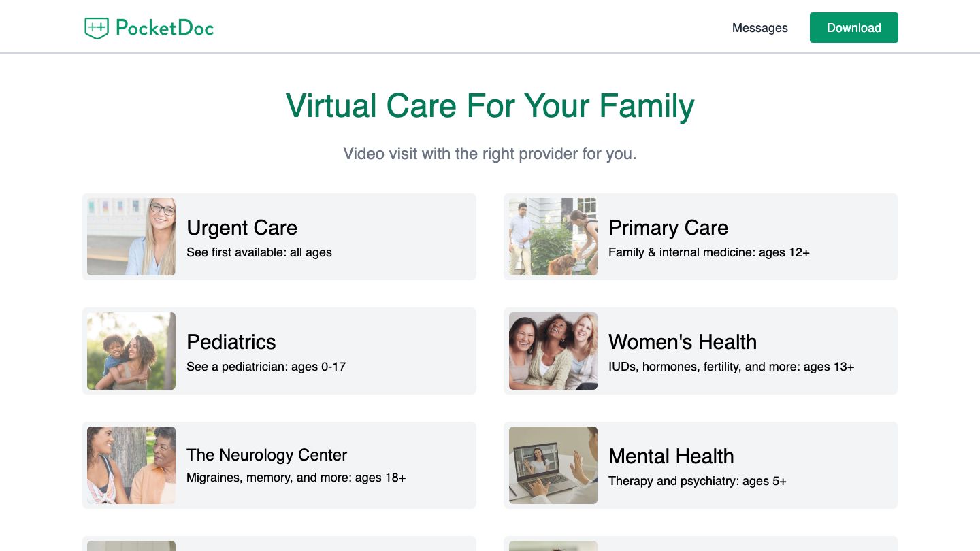980x551 pixels.
Task: Click "Family & internal medicine: ages 12+" text
Action: coord(708,252)
